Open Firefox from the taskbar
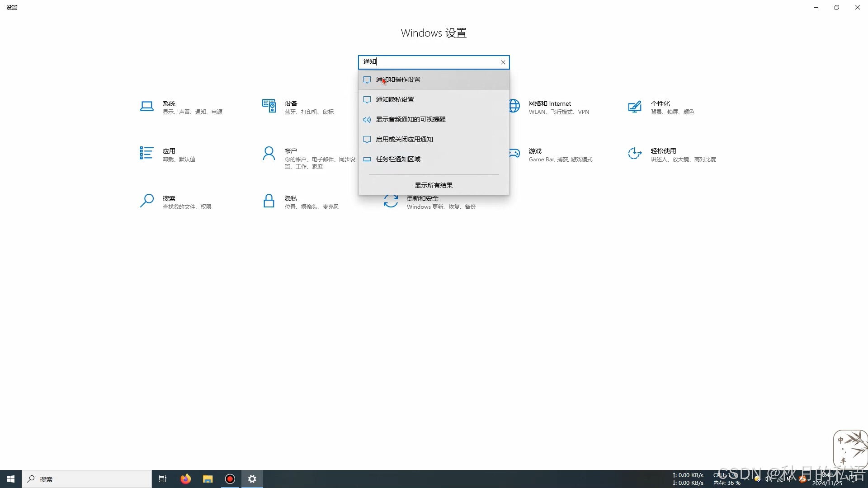 [x=185, y=479]
